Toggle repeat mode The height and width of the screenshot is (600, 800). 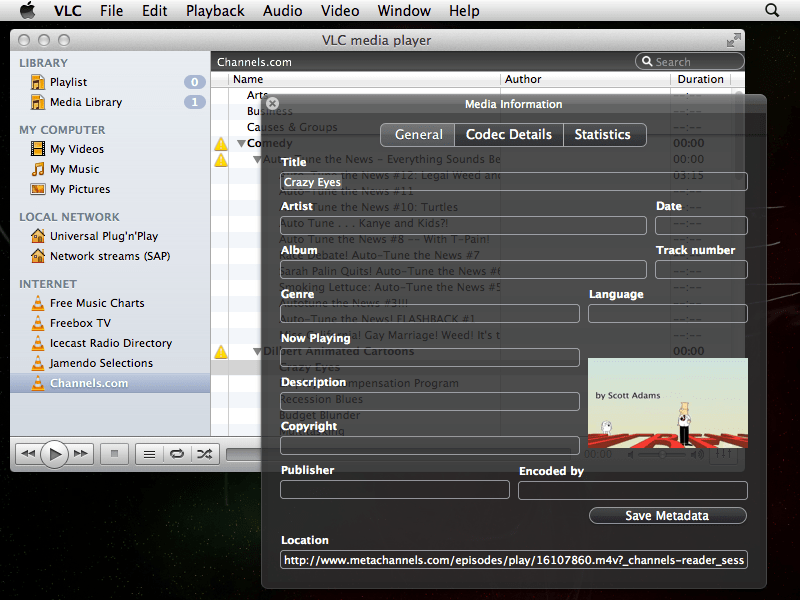177,454
